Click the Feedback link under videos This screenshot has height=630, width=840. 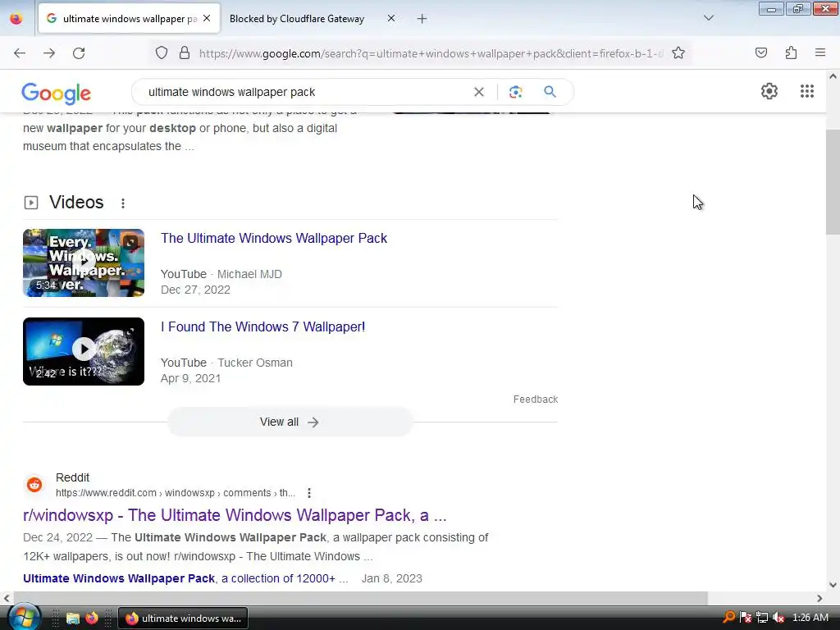coord(535,399)
